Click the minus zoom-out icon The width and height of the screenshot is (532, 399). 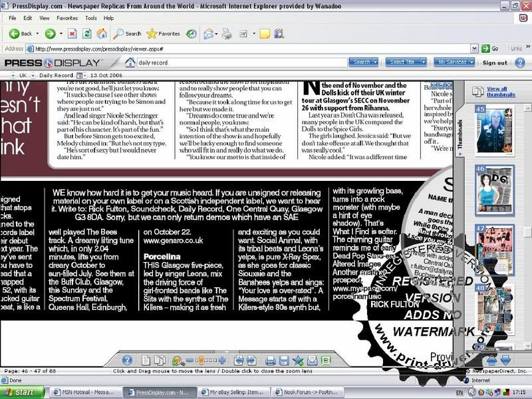pos(190,360)
